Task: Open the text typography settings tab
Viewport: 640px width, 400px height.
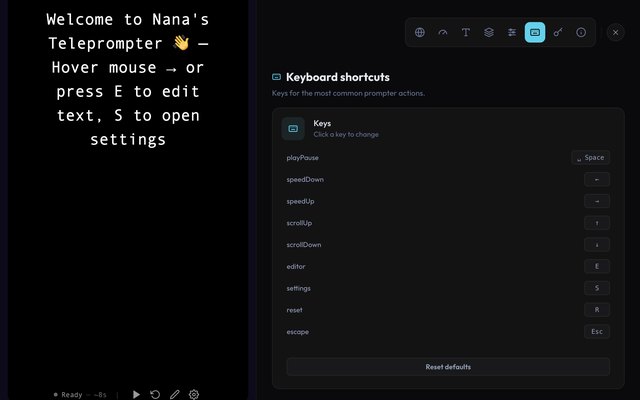Action: click(466, 32)
